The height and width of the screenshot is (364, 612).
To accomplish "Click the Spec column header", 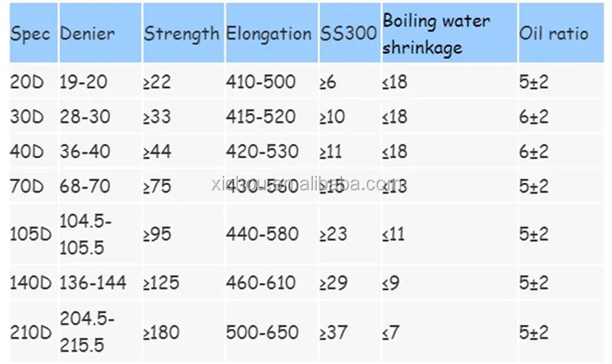I will pos(31,34).
